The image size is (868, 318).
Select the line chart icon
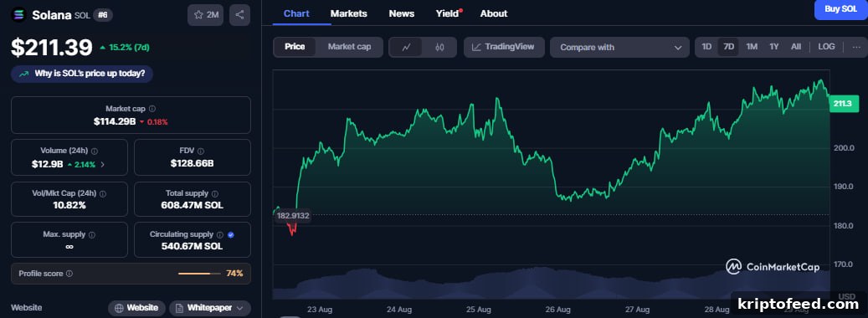[406, 47]
